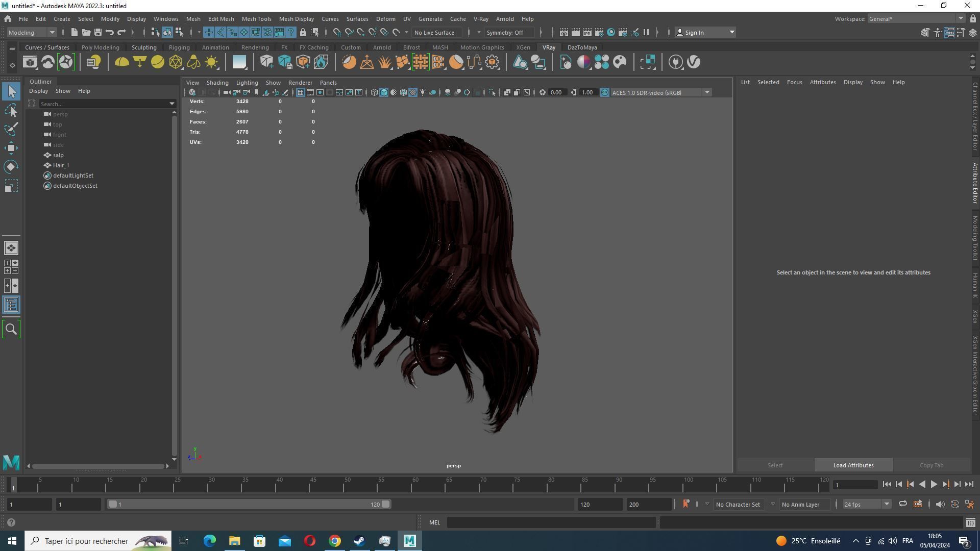Select salp in the Outliner

58,155
